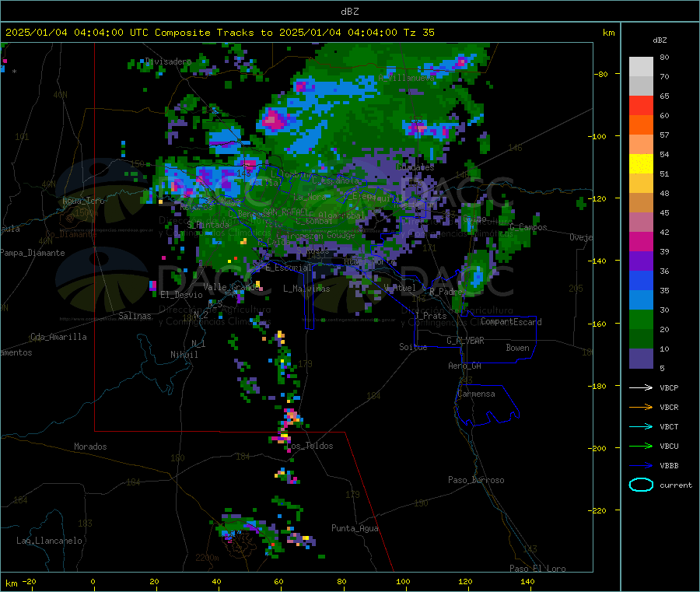This screenshot has height=592, width=700.
Task: Click the 'dBZ' title at the top
Action: pos(349,12)
